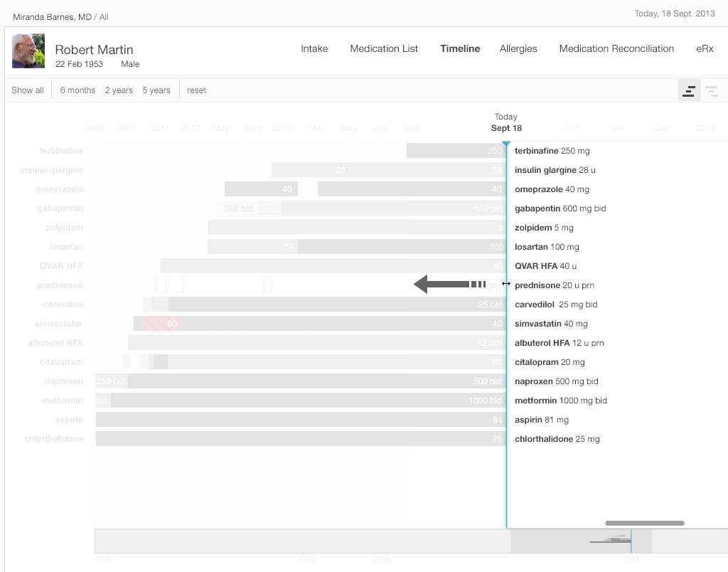Show all timeline history
This screenshot has width=728, height=572.
click(x=28, y=90)
